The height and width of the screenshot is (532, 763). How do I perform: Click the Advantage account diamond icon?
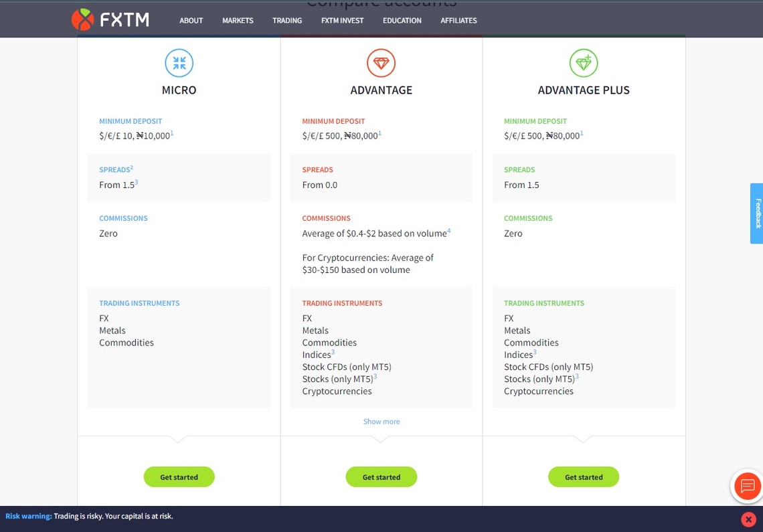(381, 63)
